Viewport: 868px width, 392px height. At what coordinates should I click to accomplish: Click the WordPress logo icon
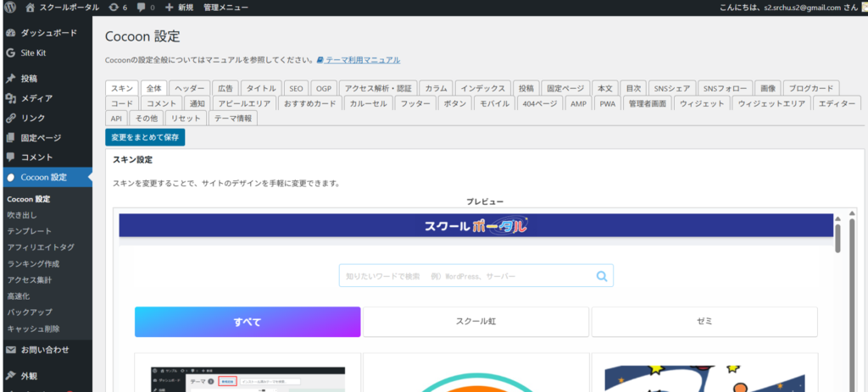point(10,7)
